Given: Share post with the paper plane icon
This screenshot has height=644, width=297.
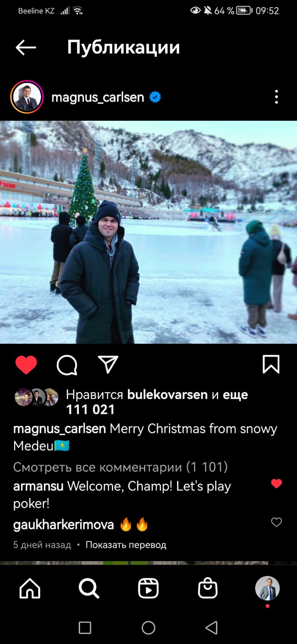Looking at the screenshot, I should pyautogui.click(x=108, y=364).
